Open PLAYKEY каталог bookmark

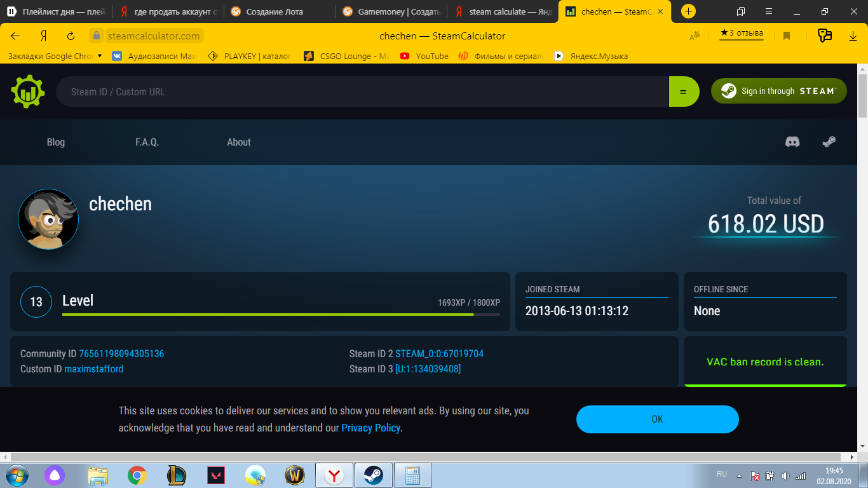(250, 56)
